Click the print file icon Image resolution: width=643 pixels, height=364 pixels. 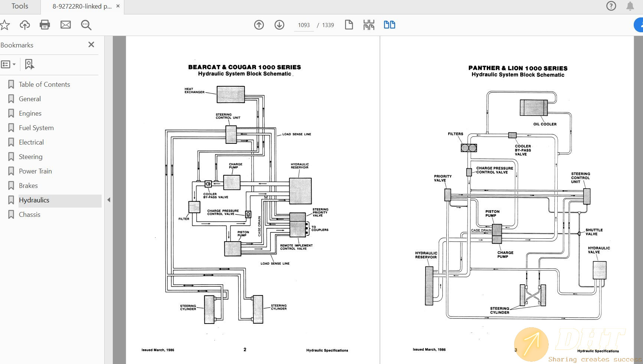[x=45, y=25]
